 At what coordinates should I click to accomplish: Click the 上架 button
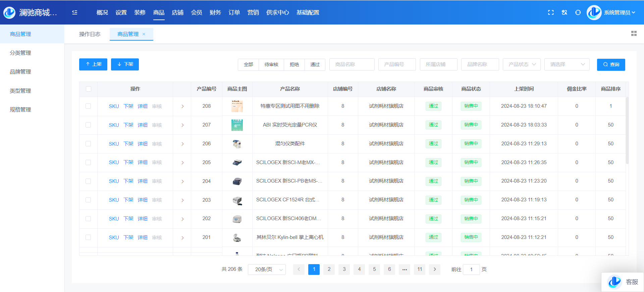(93, 64)
